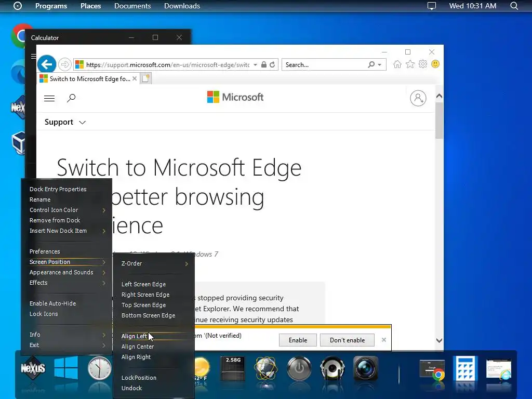Open the headphones audio dock icon
The image size is (532, 399).
tap(332, 368)
